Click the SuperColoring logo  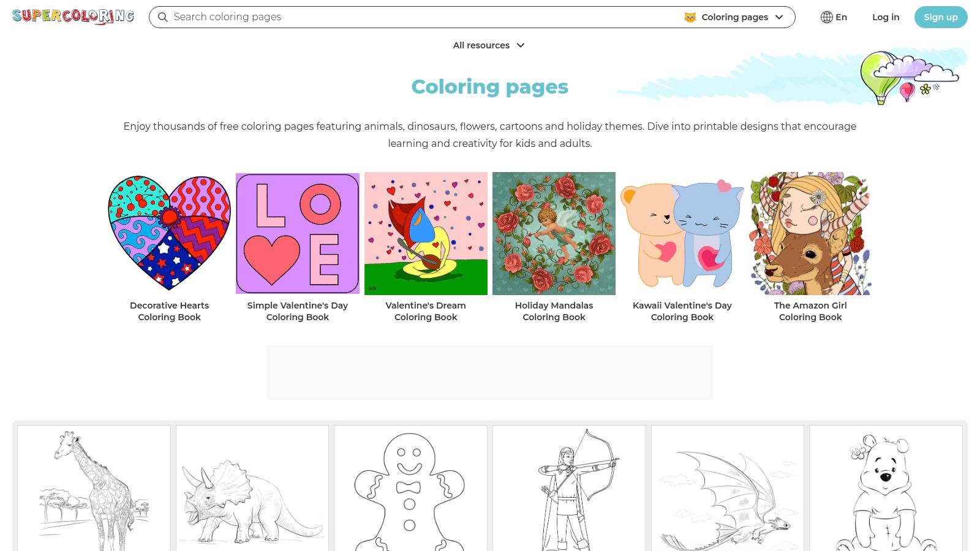tap(72, 17)
